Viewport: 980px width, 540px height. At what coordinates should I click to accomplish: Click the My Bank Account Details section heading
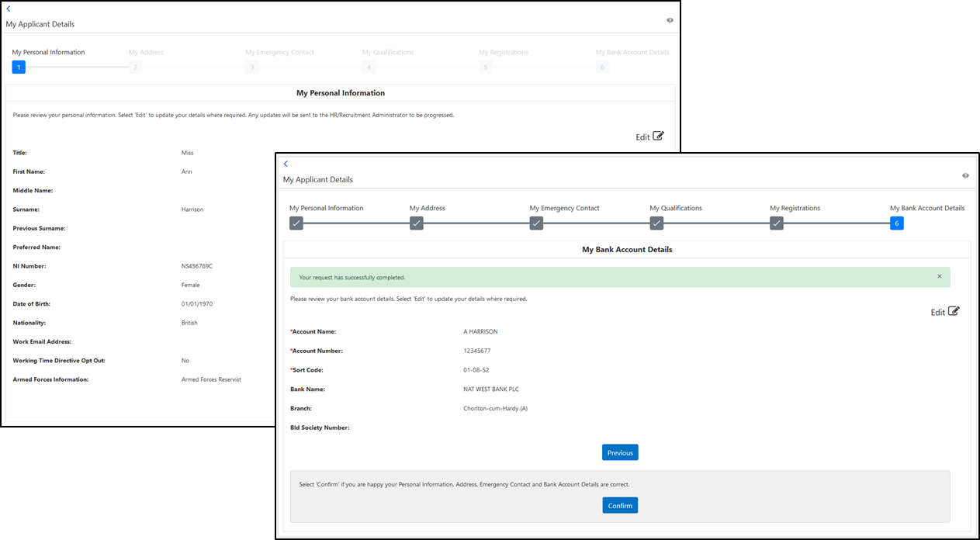[x=627, y=250]
